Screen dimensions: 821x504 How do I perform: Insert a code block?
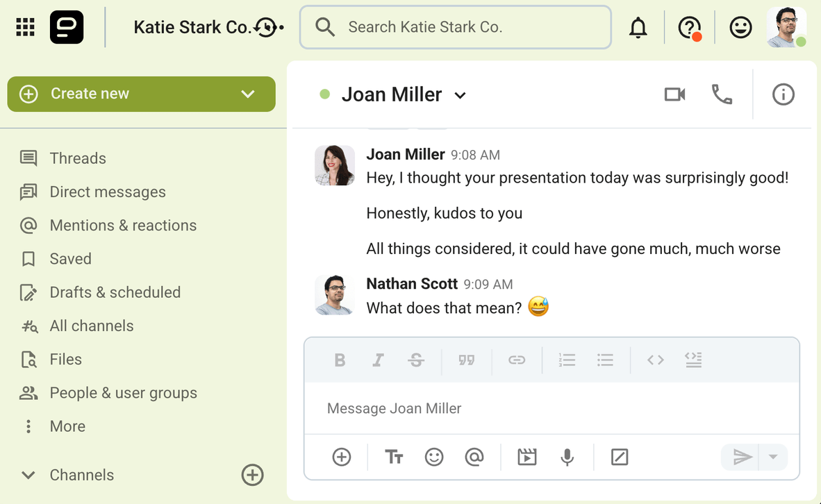tap(693, 360)
